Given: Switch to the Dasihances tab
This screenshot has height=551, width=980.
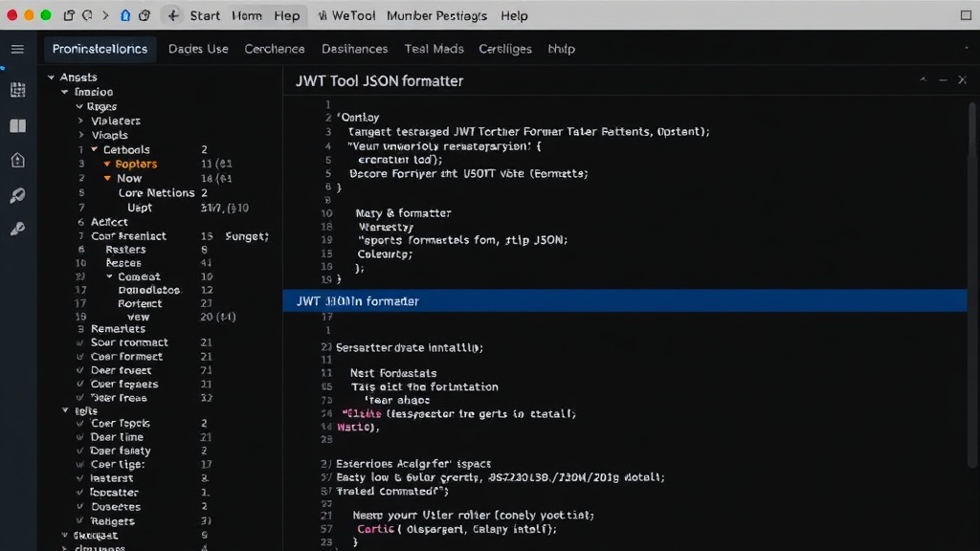Looking at the screenshot, I should tap(354, 49).
